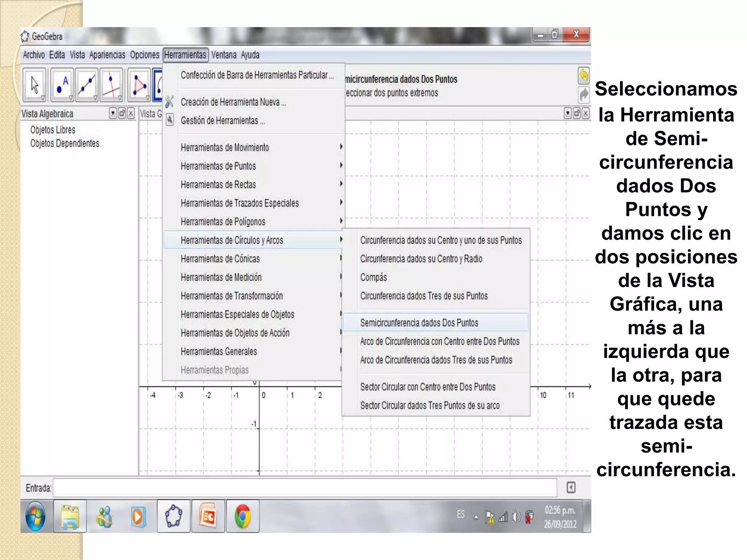Select Semicircunferencia dados Dos Puntos

tap(436, 323)
